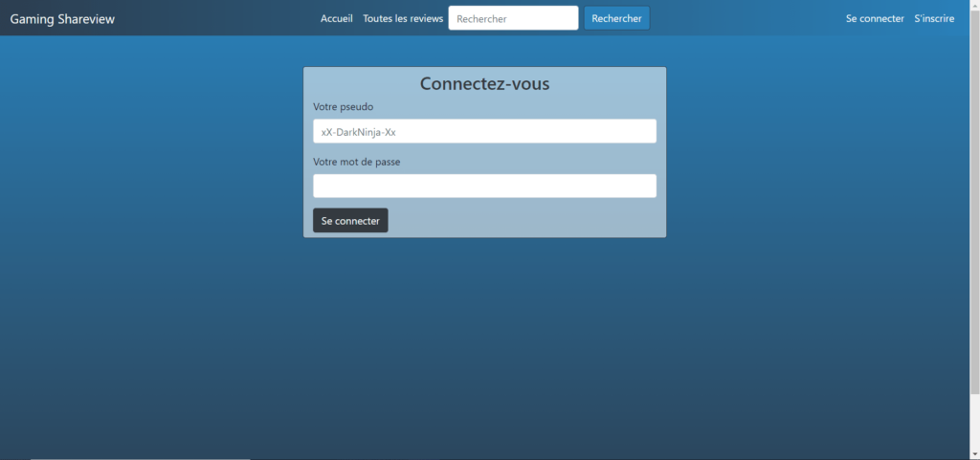Image resolution: width=980 pixels, height=460 pixels.
Task: Go to the Accueil page
Action: click(x=336, y=18)
